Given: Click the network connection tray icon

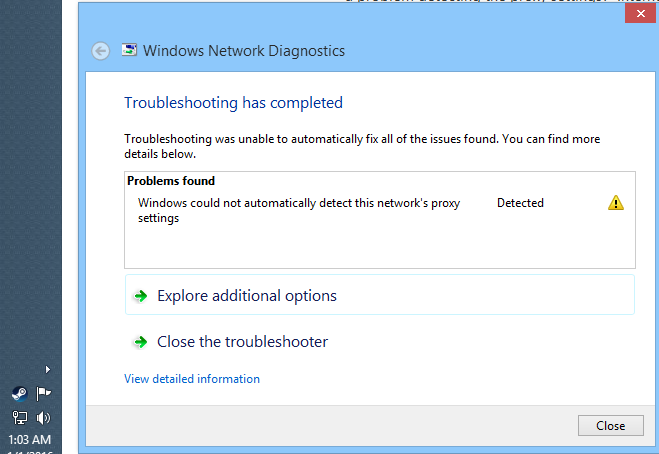Looking at the screenshot, I should pos(19,418).
